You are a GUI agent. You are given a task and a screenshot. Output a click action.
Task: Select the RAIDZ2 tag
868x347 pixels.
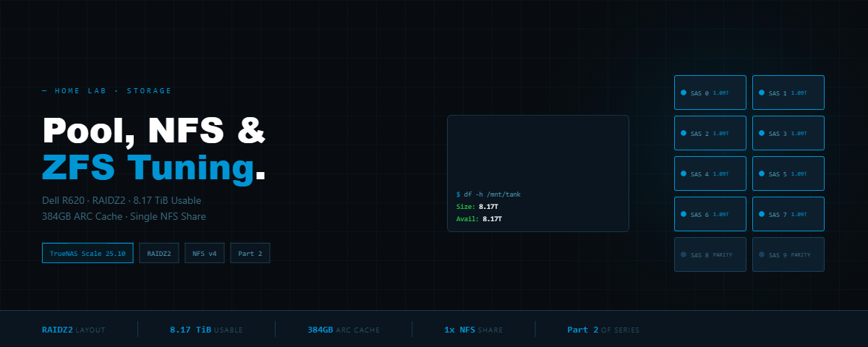pyautogui.click(x=159, y=253)
